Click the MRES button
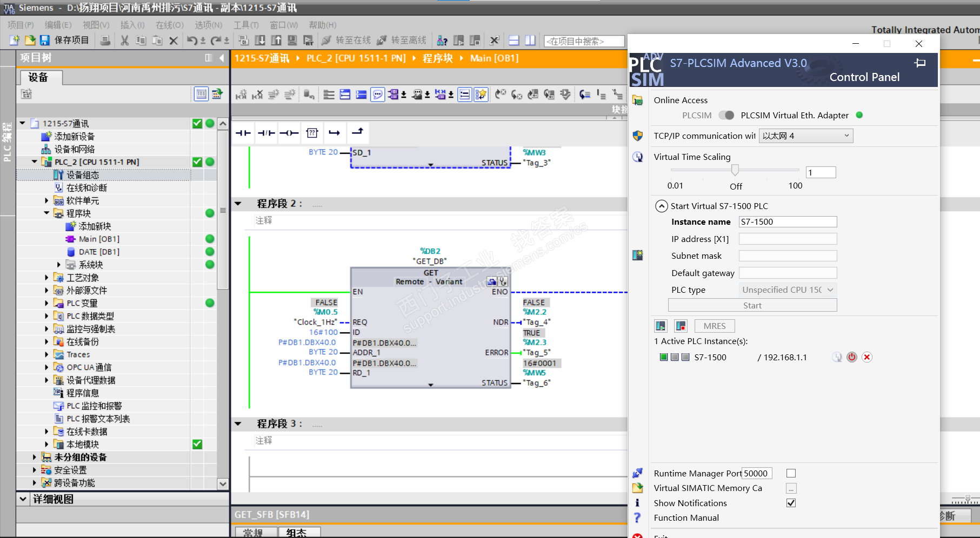The width and height of the screenshot is (980, 538). tap(714, 326)
